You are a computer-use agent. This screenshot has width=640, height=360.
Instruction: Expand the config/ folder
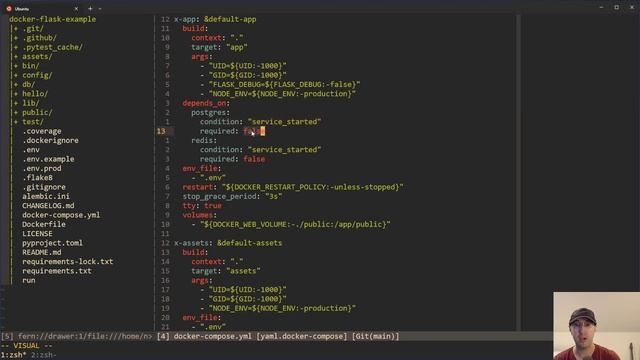[x=37, y=75]
